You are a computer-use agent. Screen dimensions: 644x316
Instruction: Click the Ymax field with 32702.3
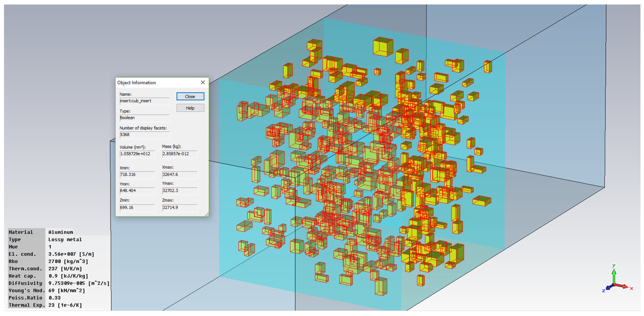click(x=179, y=191)
